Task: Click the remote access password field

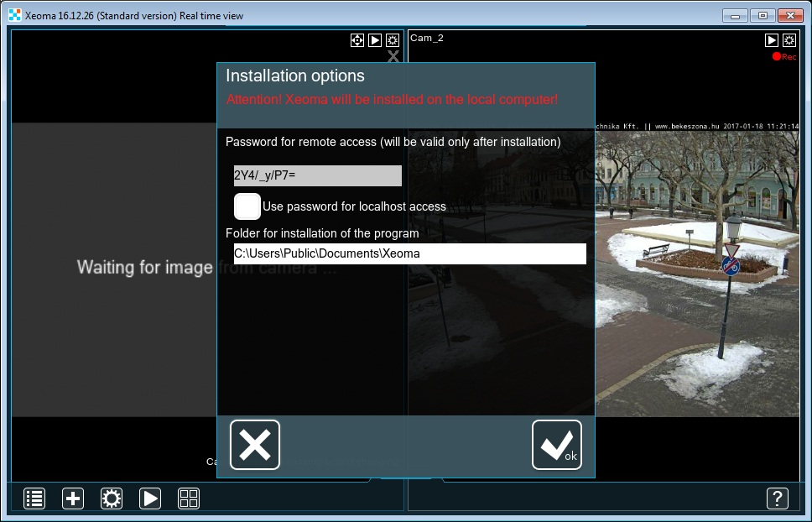Action: (317, 175)
